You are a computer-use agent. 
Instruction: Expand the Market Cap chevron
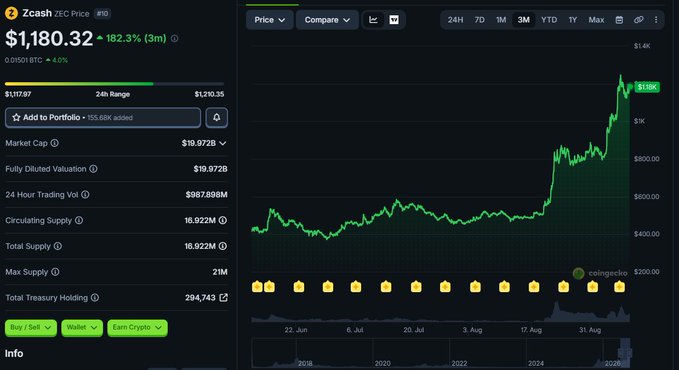click(223, 143)
